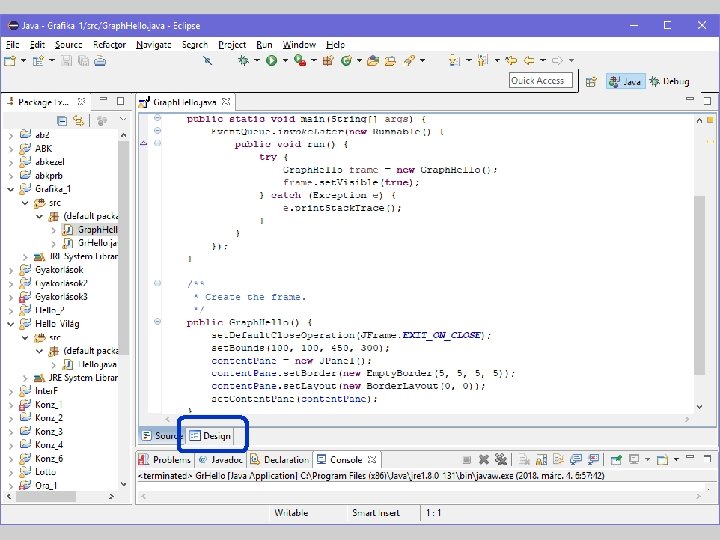Click the New Java Class green icon

point(346,60)
